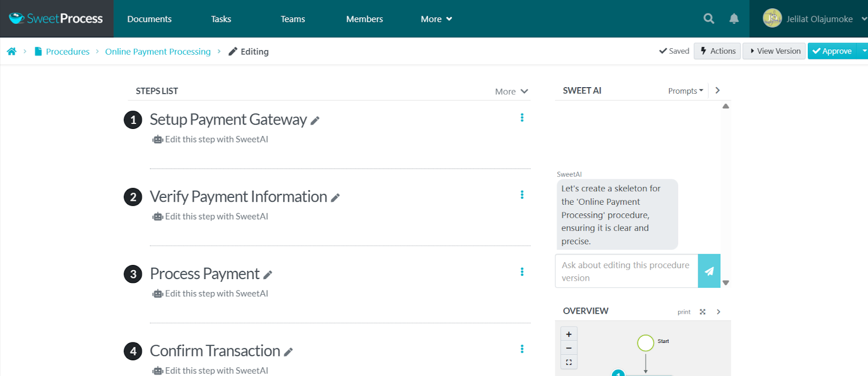Screen dimensions: 868x376
Task: Click pencil icon next to Verify Payment Information
Action: point(335,198)
